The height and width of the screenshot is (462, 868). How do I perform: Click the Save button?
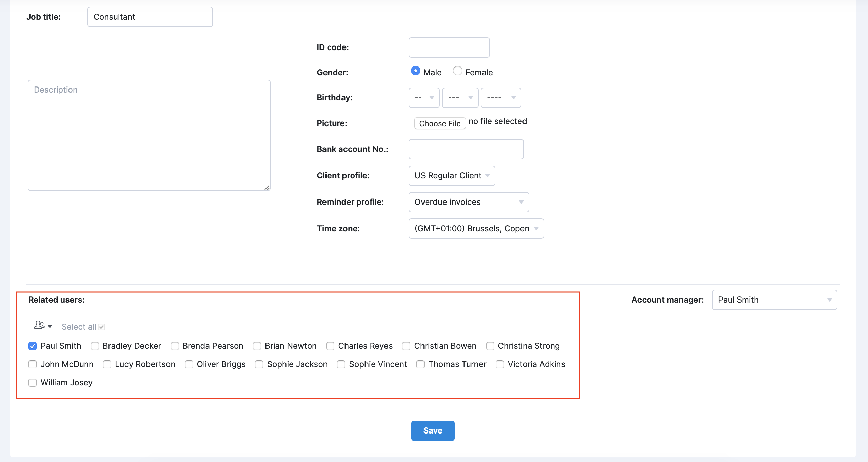point(433,431)
